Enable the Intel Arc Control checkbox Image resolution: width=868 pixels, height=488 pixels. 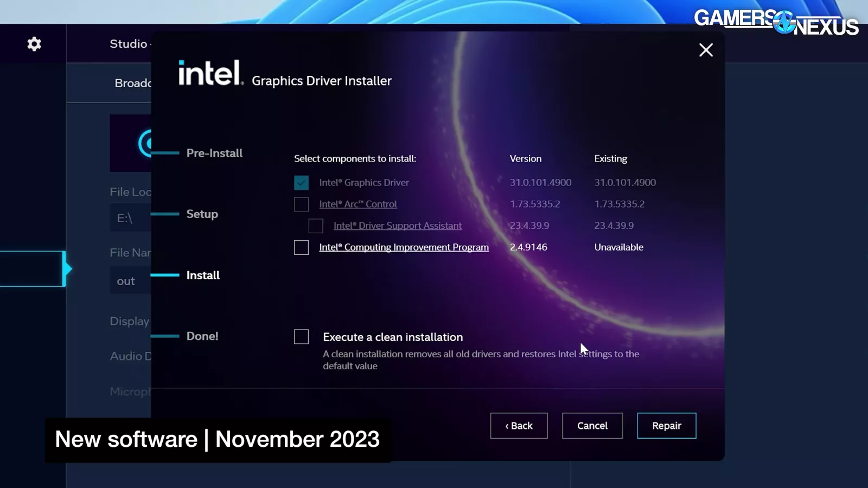[x=301, y=204]
